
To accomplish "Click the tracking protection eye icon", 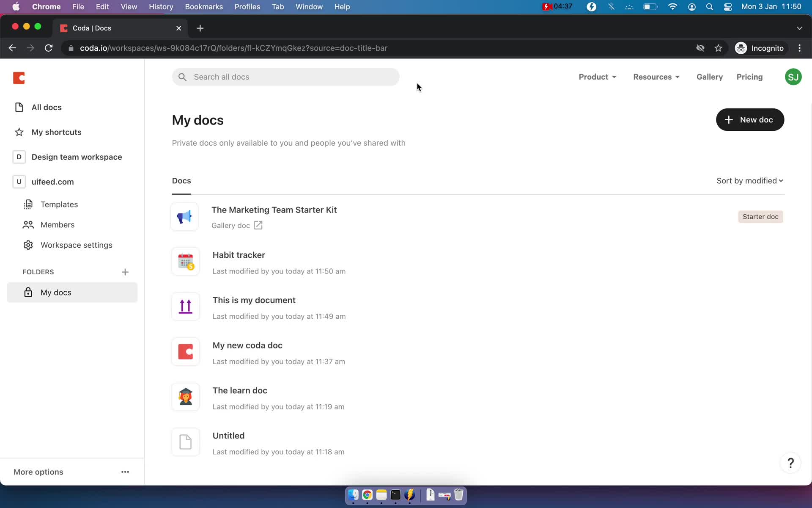I will 700,48.
